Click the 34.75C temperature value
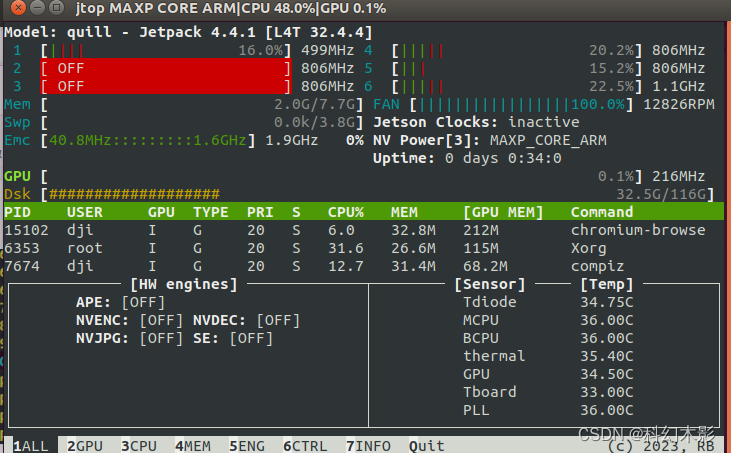Image resolution: width=731 pixels, height=453 pixels. pos(607,302)
